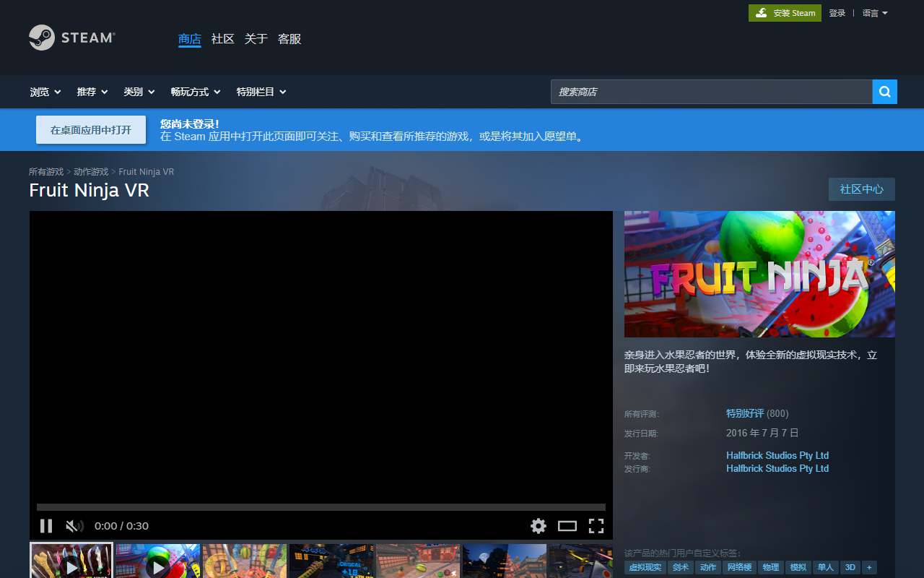Open the 社区中心 community hub
This screenshot has width=924, height=578.
click(x=862, y=189)
